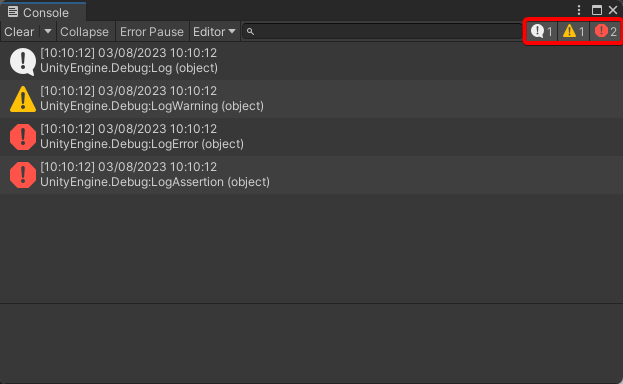The image size is (623, 384).
Task: Click red error icon of LogError entry
Action: (x=23, y=137)
